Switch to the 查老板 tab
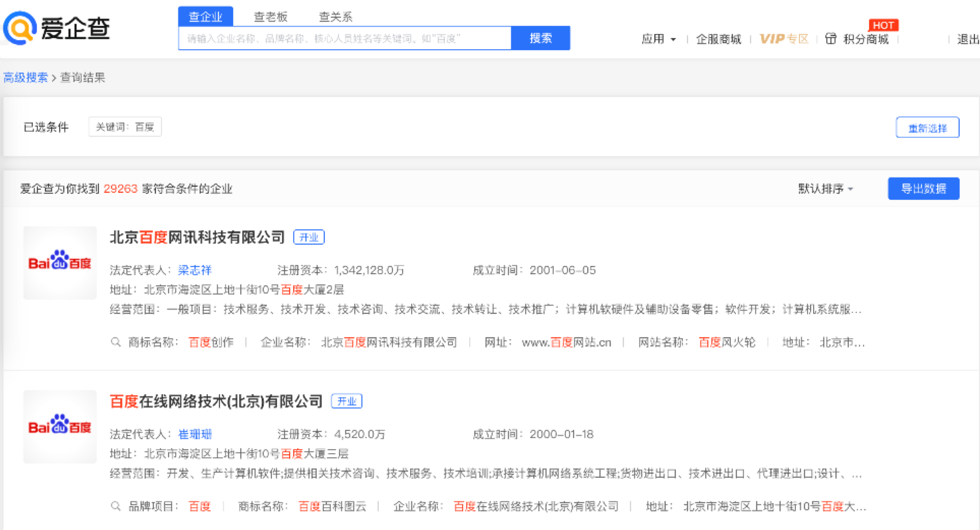The height and width of the screenshot is (530, 980). click(x=271, y=17)
